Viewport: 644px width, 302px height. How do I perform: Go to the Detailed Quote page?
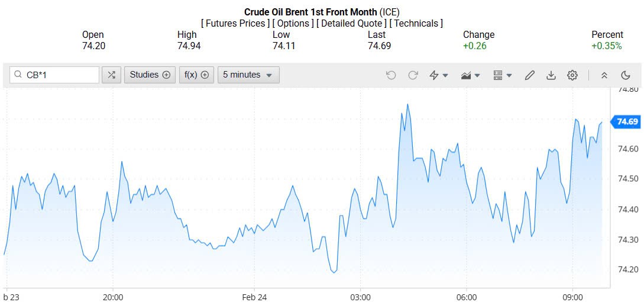pyautogui.click(x=352, y=24)
